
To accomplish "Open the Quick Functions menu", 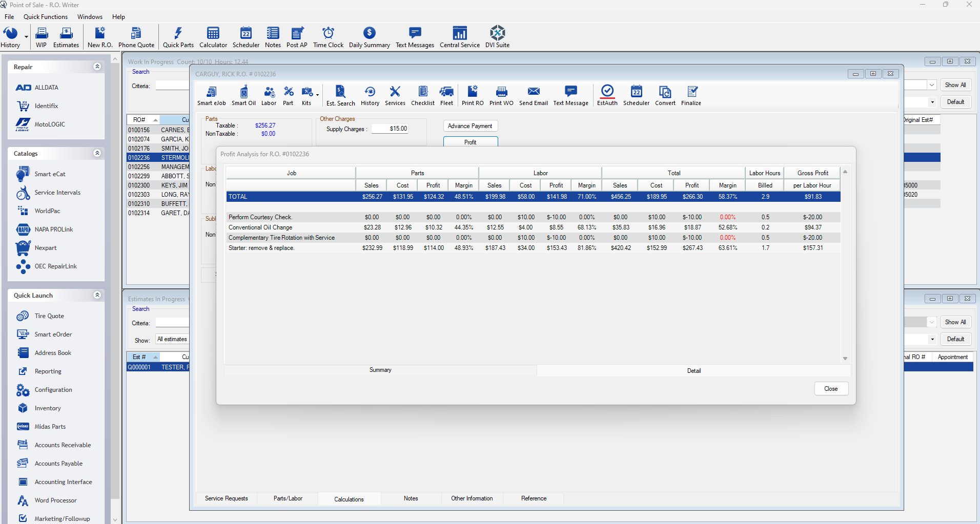I will [45, 16].
